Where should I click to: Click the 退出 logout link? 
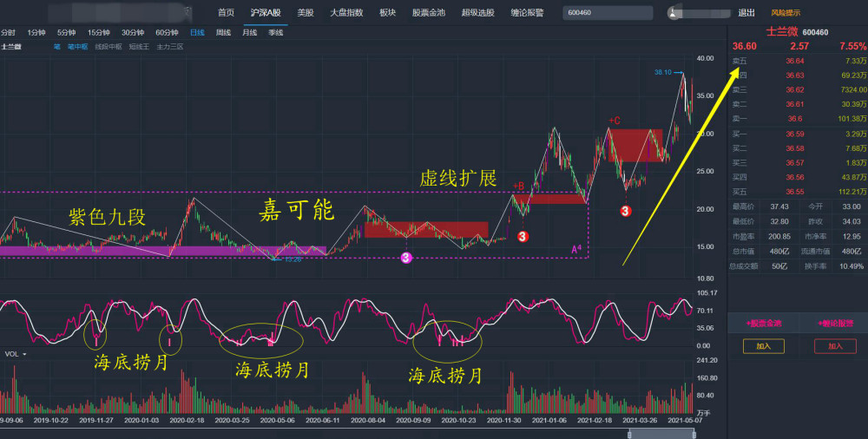pos(746,13)
